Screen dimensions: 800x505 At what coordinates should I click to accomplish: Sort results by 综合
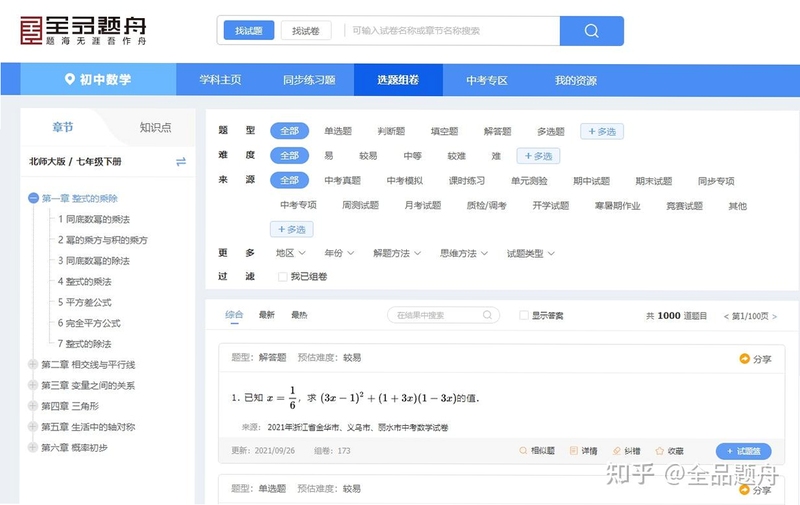234,315
